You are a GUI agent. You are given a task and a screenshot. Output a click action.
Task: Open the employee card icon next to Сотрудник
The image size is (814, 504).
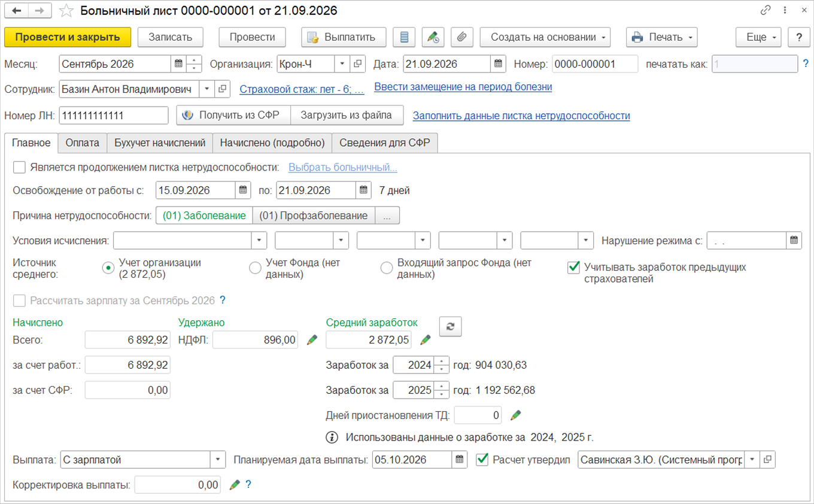(x=222, y=89)
